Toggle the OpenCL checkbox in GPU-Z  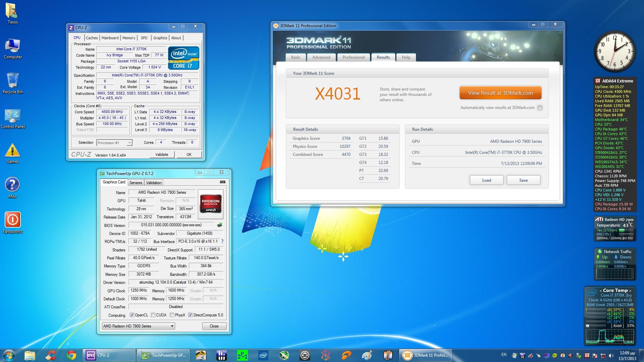click(x=132, y=315)
